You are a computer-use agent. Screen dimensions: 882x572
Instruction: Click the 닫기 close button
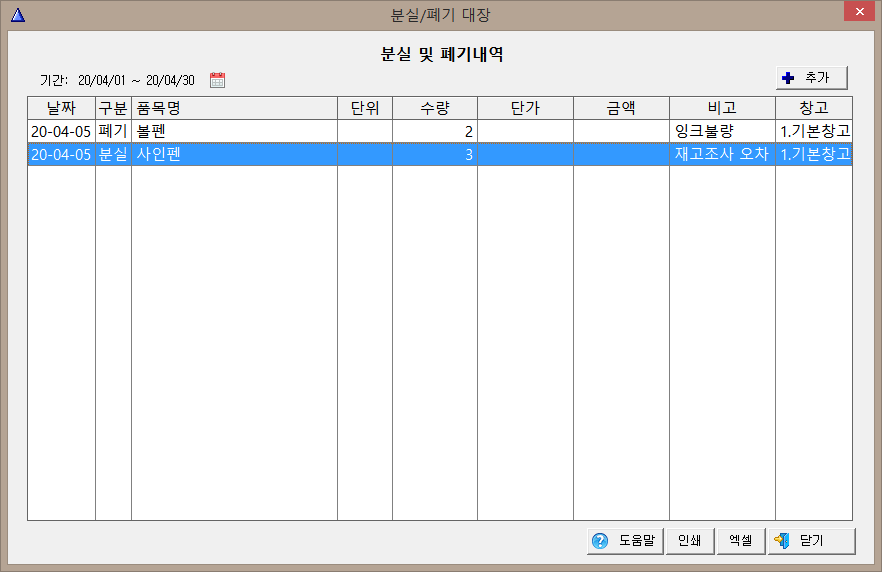point(811,541)
